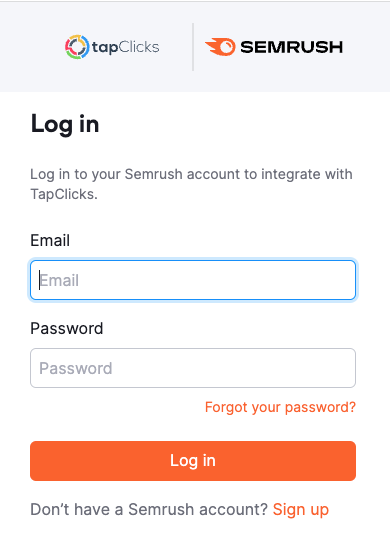
Task: Focus the Email input field
Action: pos(193,280)
